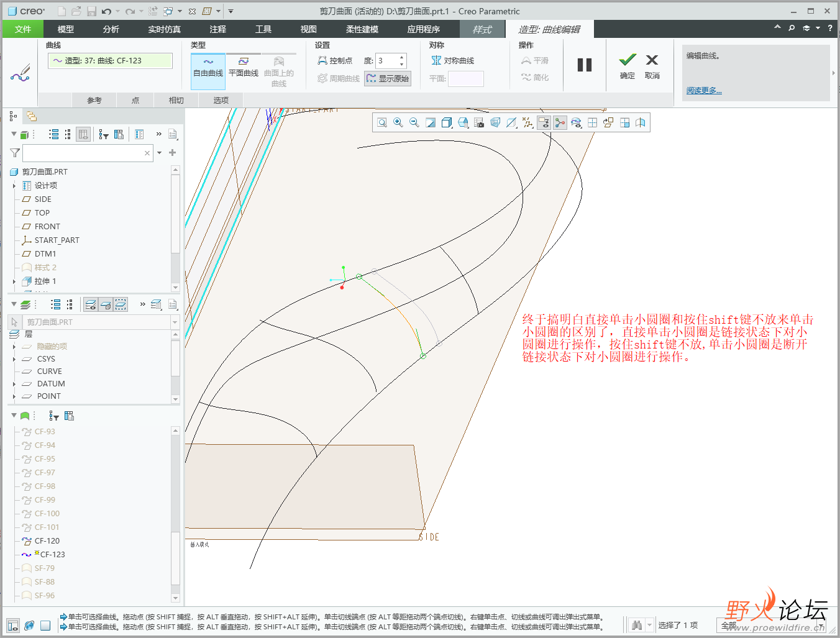
Task: Expand the CSYS layer node
Action: pyautogui.click(x=14, y=359)
